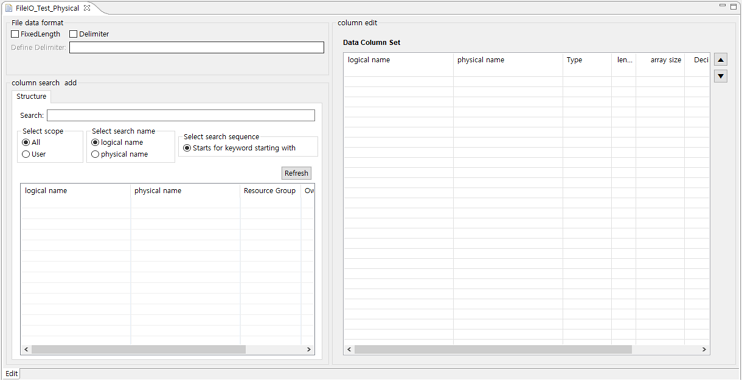Image resolution: width=742 pixels, height=380 pixels.
Task: Choose logical name as search name
Action: coord(95,142)
